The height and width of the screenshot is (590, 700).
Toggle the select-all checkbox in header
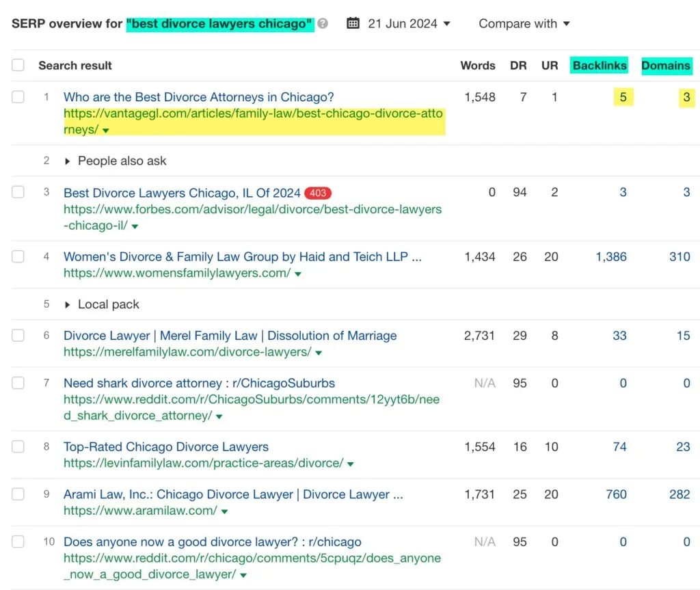click(x=18, y=66)
